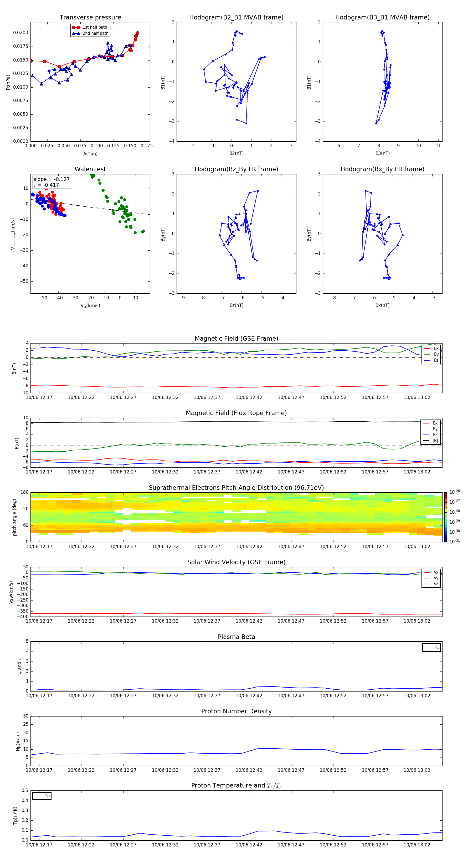Click the "Transverse pressure" plot title
Viewport: 473px width, 868px height.
click(x=90, y=17)
